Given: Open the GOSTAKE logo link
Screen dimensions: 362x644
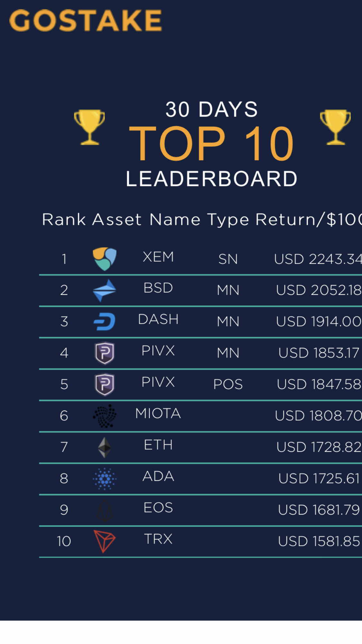Looking at the screenshot, I should coord(86,20).
